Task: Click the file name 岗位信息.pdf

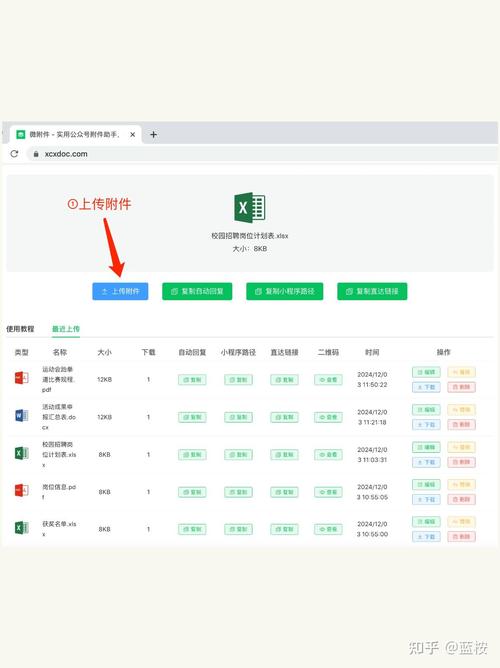Action: tap(59, 492)
